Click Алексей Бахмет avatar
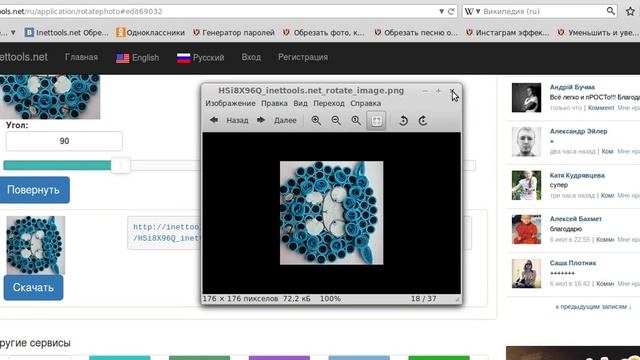Viewport: 640px width, 360px height. coord(527,229)
